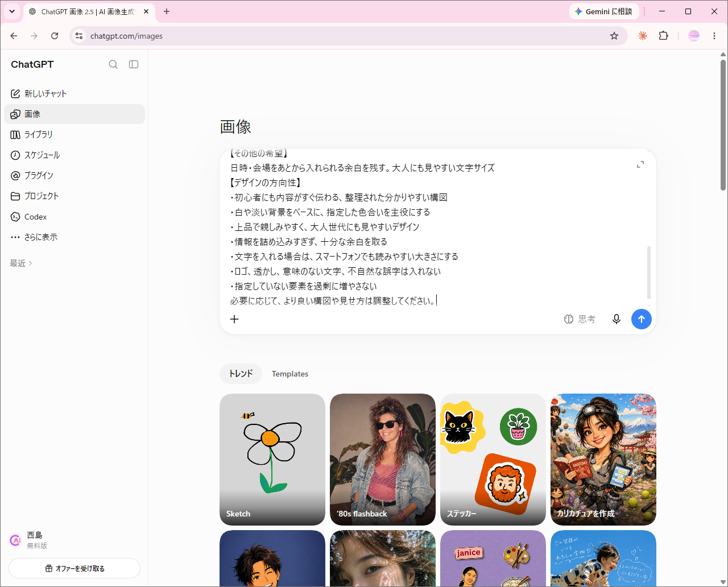728x587 pixels.
Task: Open the Chrome three-dot menu
Action: [x=714, y=36]
